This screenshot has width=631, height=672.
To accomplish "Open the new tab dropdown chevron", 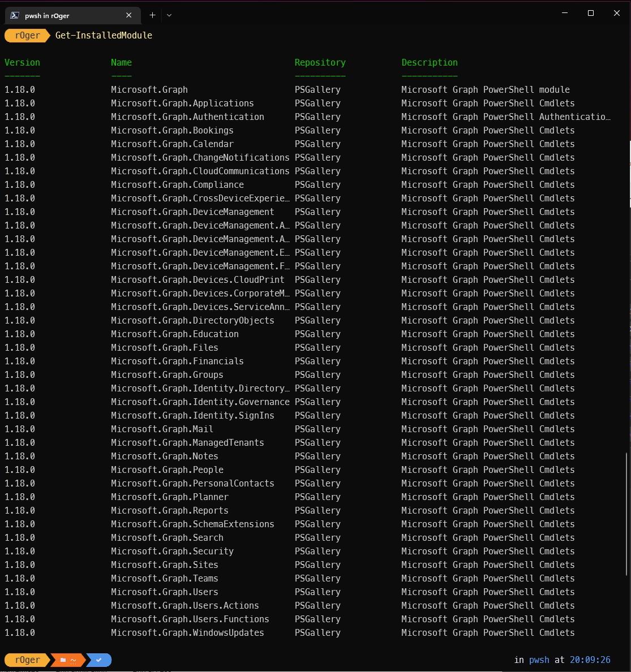I will (x=168, y=15).
